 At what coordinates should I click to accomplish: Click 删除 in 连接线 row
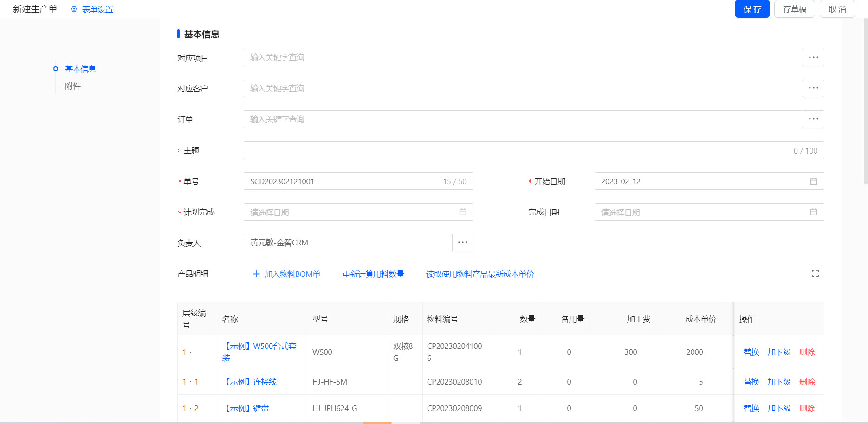point(807,382)
